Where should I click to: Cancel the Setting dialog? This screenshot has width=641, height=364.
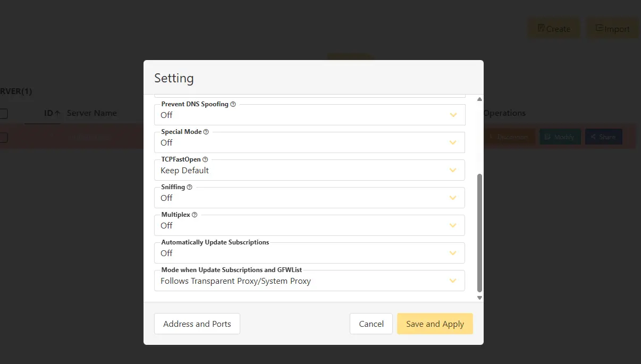[x=371, y=324]
